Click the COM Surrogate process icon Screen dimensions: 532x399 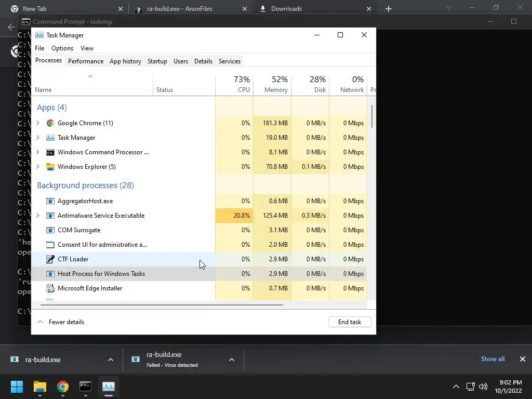(x=50, y=230)
